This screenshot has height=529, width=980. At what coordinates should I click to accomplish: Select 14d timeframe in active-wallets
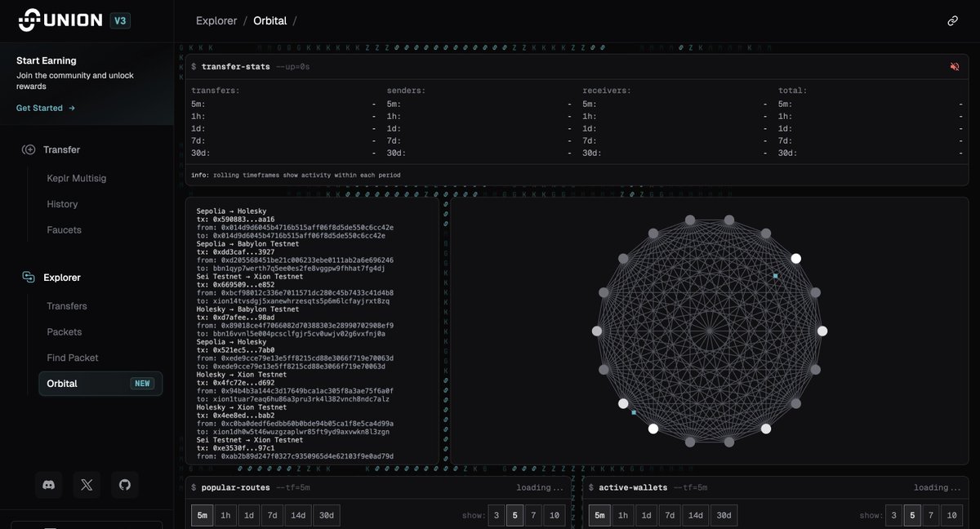696,515
